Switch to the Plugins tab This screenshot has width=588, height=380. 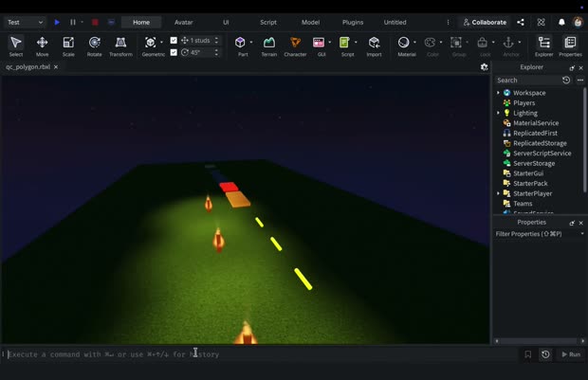tap(353, 22)
